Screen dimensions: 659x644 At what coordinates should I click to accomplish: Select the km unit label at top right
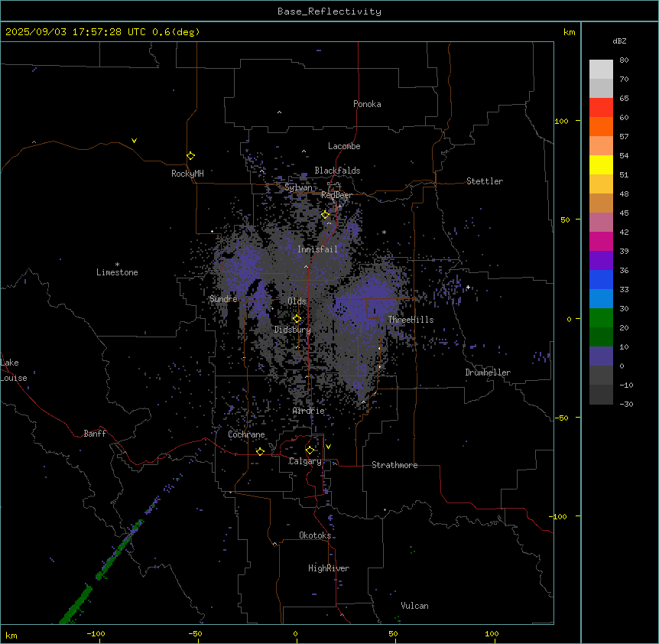[x=569, y=32]
